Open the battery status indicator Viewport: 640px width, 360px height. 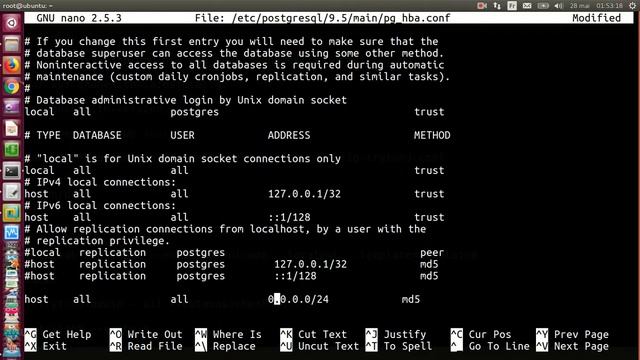[x=543, y=6]
